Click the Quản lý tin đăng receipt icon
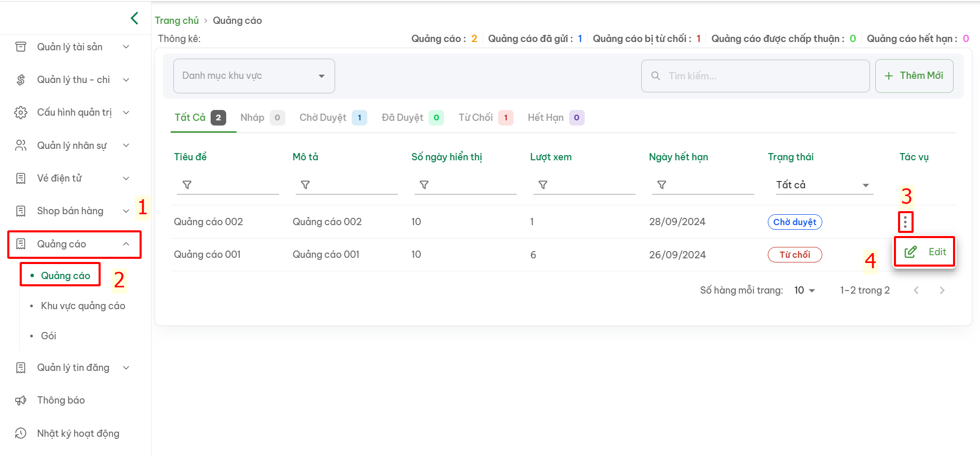This screenshot has height=457, width=980. tap(21, 368)
